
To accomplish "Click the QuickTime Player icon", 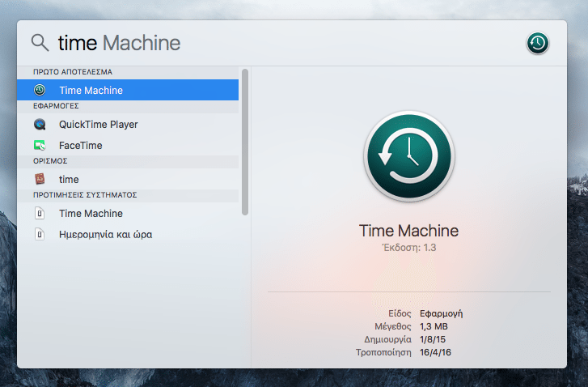I will pyautogui.click(x=40, y=124).
